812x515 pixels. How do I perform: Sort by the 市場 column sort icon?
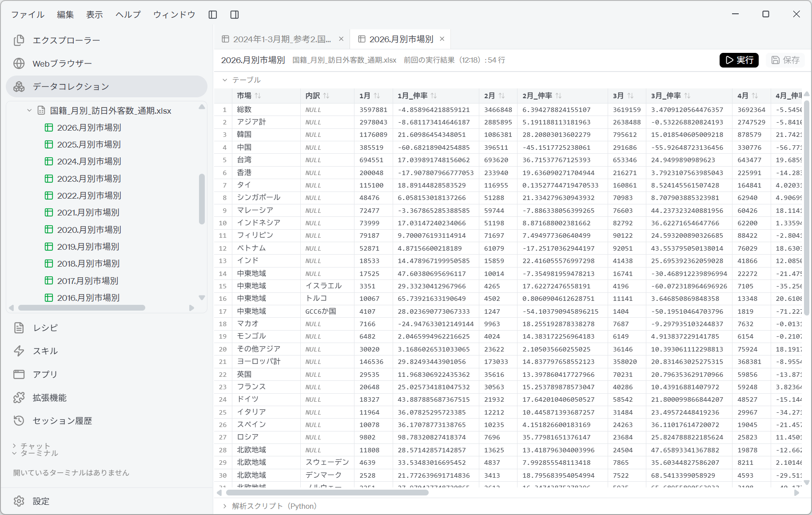tap(258, 96)
